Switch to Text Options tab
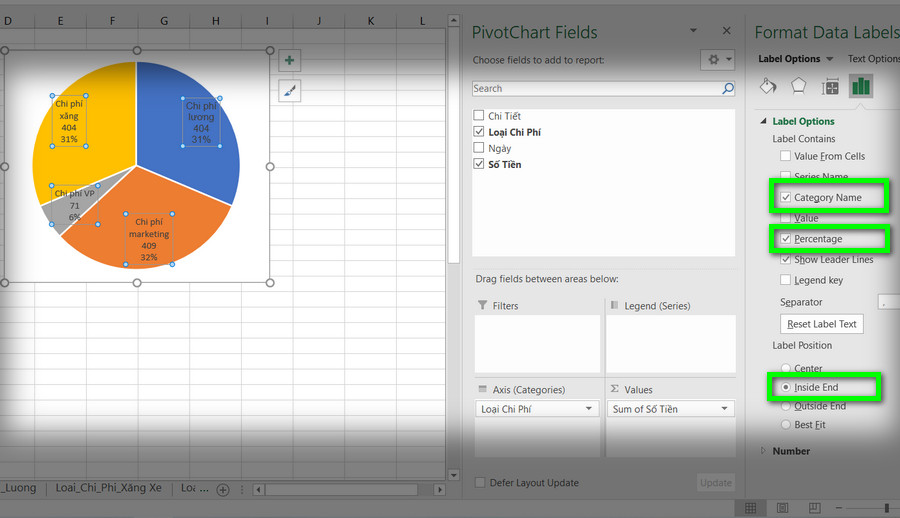 pos(874,59)
